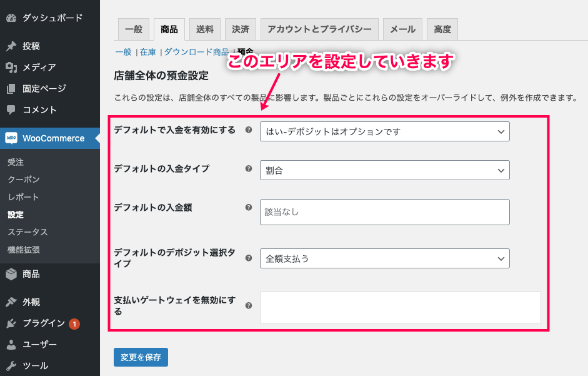Click the 支払いゲートウェイを無効にする multi-select box
This screenshot has height=376, width=588.
coord(400,308)
